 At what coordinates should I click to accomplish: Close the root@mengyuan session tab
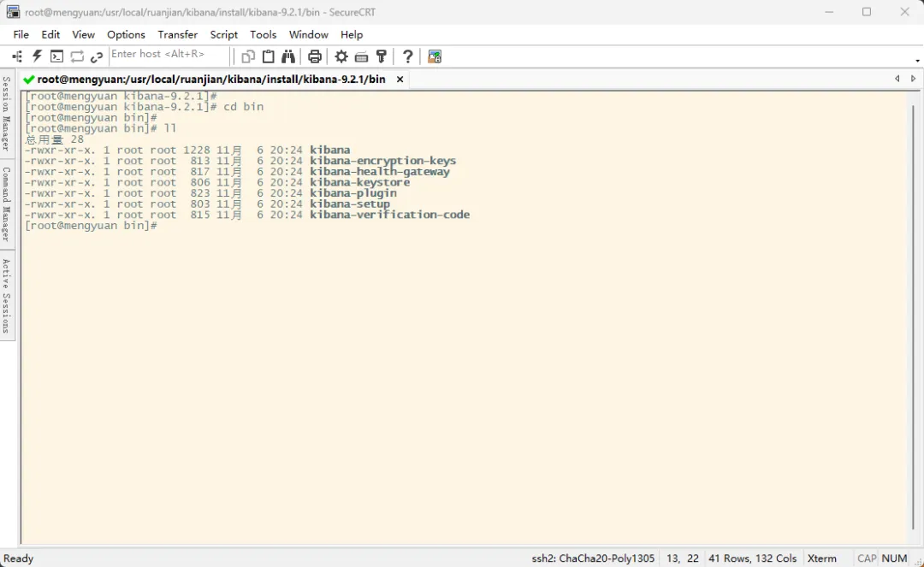tap(400, 80)
